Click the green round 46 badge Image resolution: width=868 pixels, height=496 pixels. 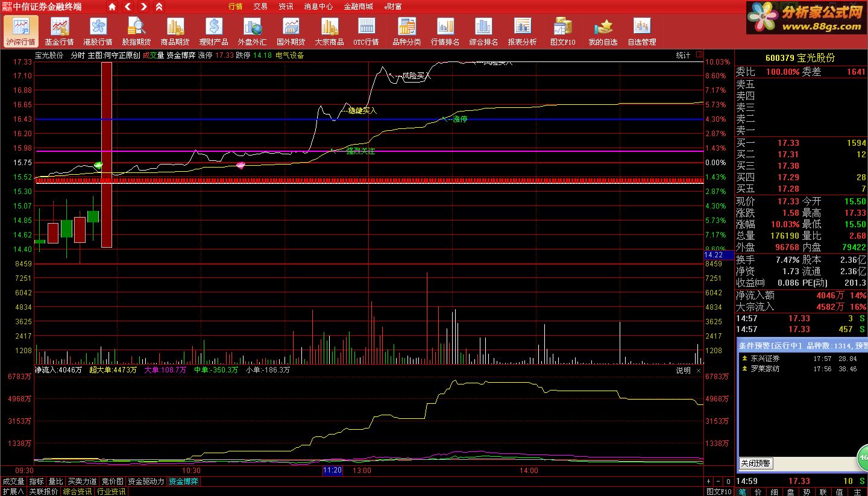pyautogui.click(x=863, y=458)
